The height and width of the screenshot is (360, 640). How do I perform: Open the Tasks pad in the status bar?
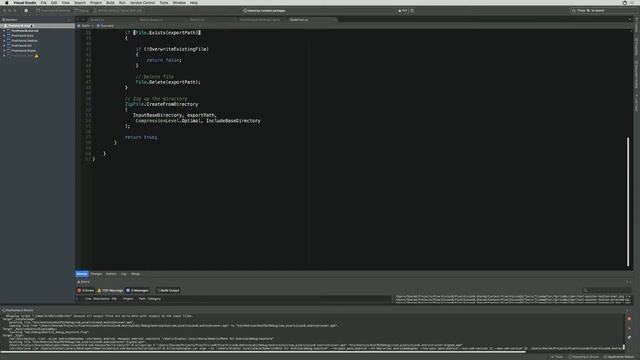pos(557,357)
